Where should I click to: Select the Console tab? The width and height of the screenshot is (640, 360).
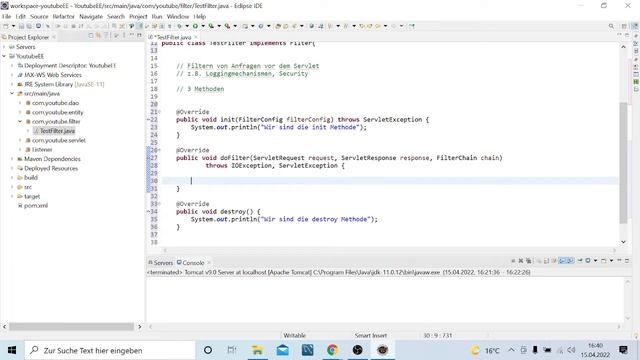pyautogui.click(x=191, y=262)
